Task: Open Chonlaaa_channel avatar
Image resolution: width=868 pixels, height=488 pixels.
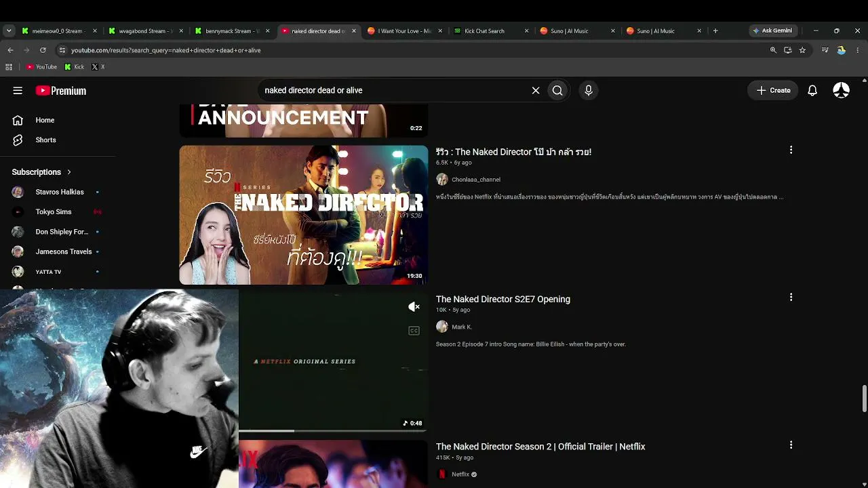Action: pos(442,180)
